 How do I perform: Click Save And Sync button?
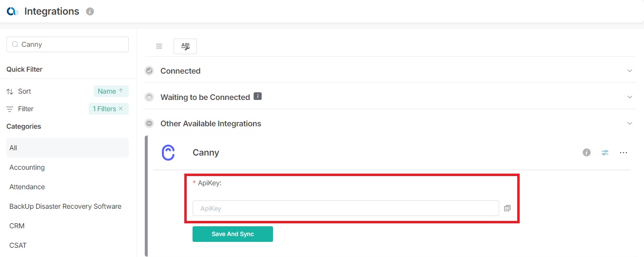233,234
